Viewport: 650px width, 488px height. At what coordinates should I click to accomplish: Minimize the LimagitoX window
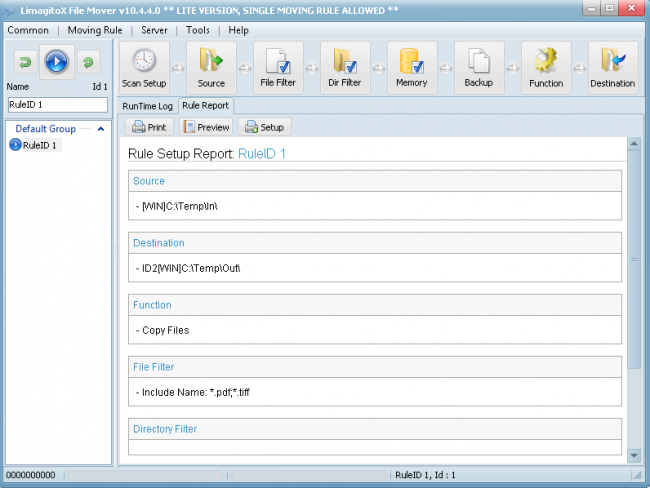pos(591,9)
